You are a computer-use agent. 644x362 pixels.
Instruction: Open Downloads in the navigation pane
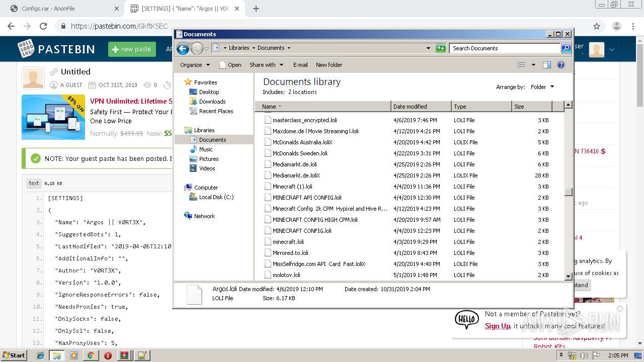point(212,102)
